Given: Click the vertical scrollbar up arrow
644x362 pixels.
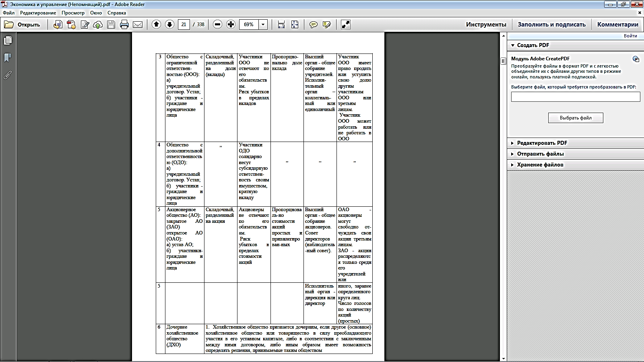Looking at the screenshot, I should [x=503, y=36].
